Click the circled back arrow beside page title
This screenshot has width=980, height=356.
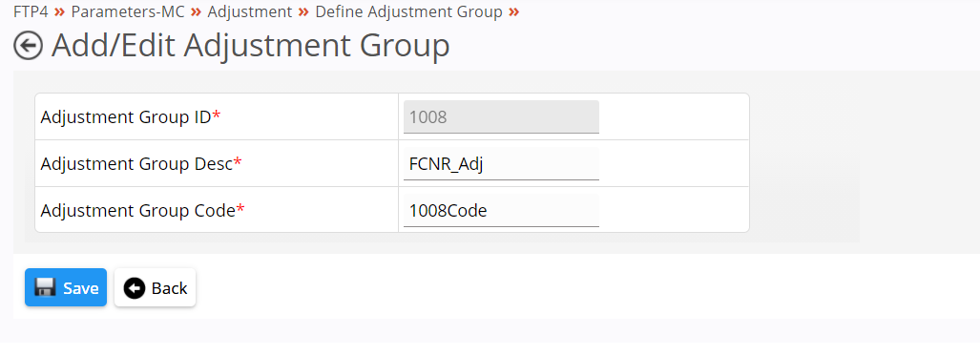(28, 47)
